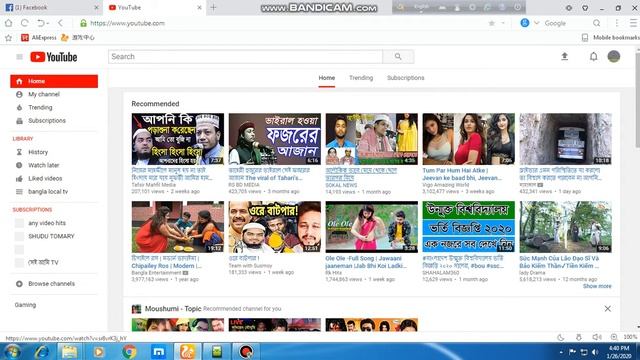This screenshot has width=640, height=360.
Task: Switch to the Trending tab
Action: [x=361, y=78]
